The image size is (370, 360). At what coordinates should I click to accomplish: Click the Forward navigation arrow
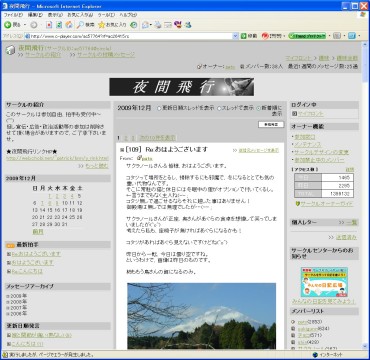34,25
